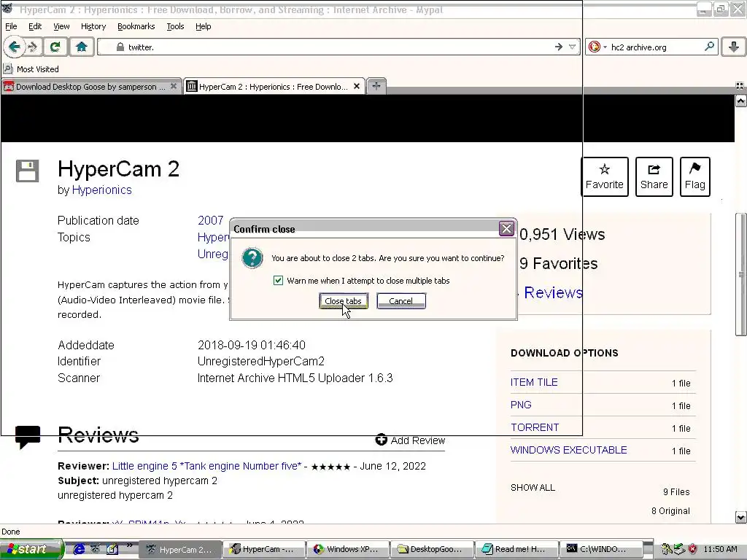Viewport: 747px width, 560px height.
Task: Confirm with the Close tabs button
Action: (343, 301)
